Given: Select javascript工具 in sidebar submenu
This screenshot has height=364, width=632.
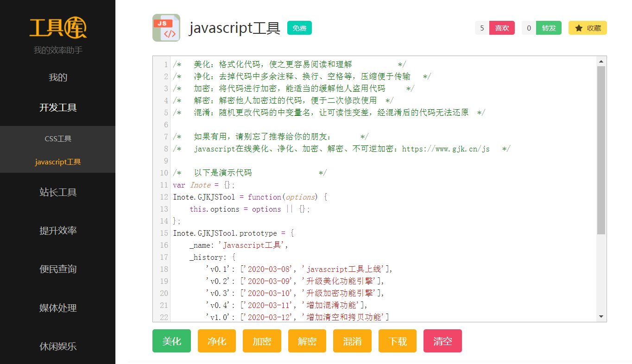Looking at the screenshot, I should pyautogui.click(x=58, y=162).
